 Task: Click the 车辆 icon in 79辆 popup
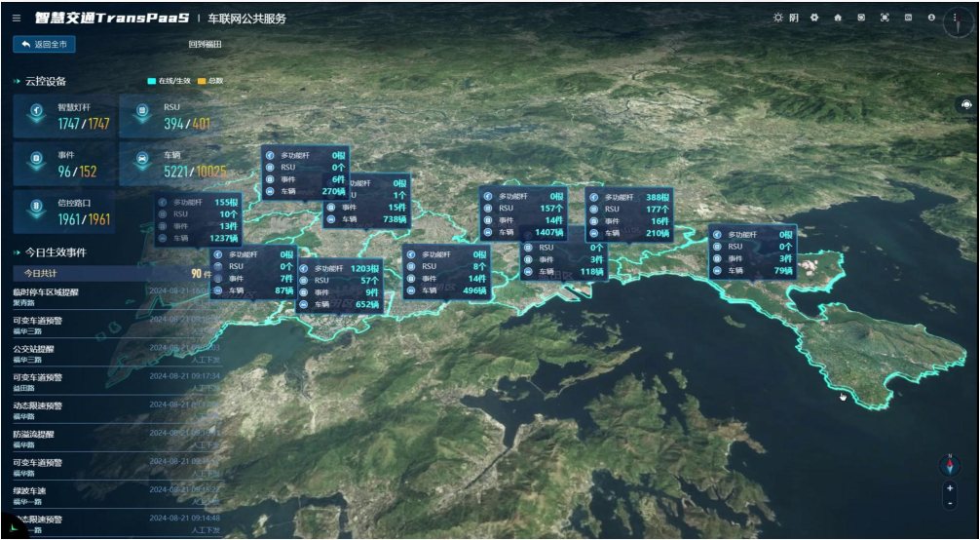click(719, 271)
